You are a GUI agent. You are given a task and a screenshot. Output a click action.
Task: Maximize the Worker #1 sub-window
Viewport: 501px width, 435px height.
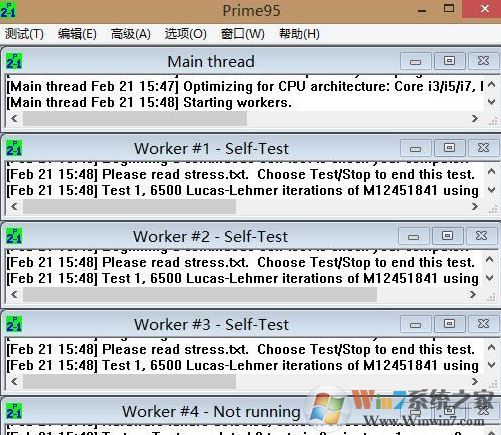pyautogui.click(x=449, y=148)
